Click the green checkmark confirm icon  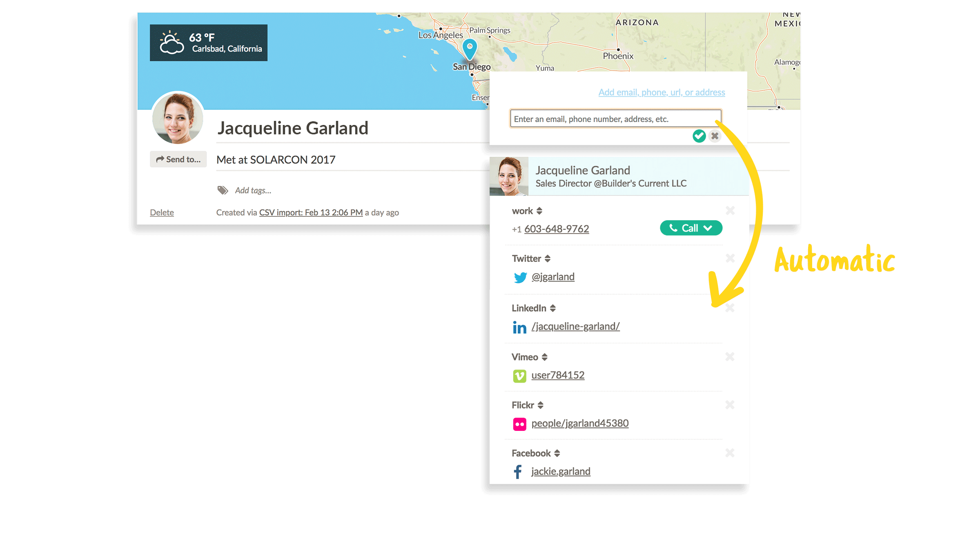point(699,136)
